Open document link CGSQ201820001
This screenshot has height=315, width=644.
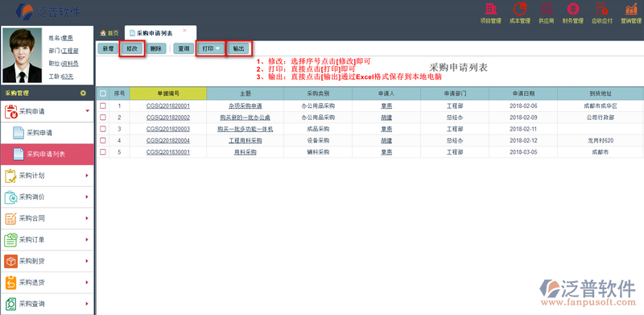click(168, 106)
